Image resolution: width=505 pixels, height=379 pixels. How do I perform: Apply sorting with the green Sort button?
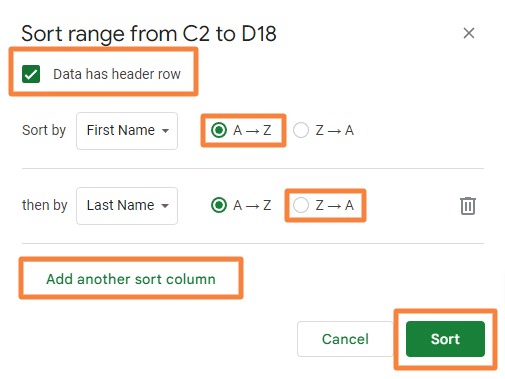pos(445,339)
